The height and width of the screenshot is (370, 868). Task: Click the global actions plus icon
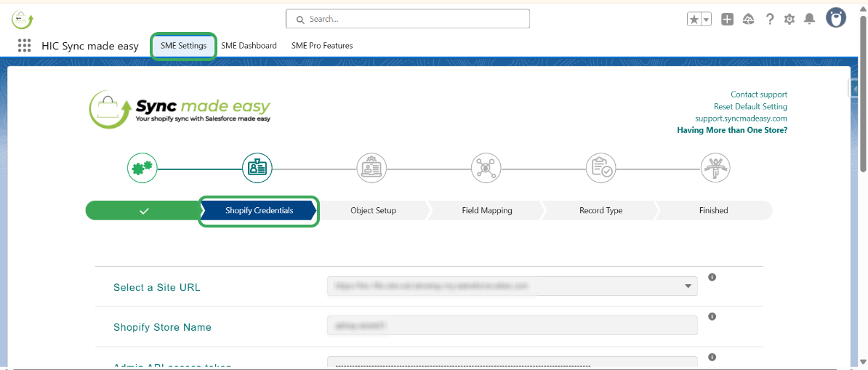point(728,20)
